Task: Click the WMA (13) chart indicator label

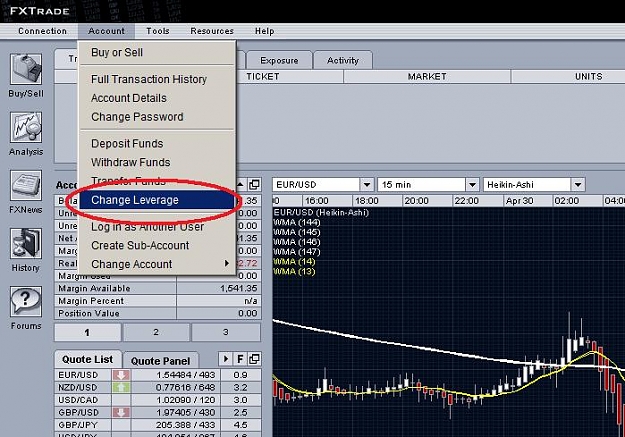Action: (x=294, y=272)
